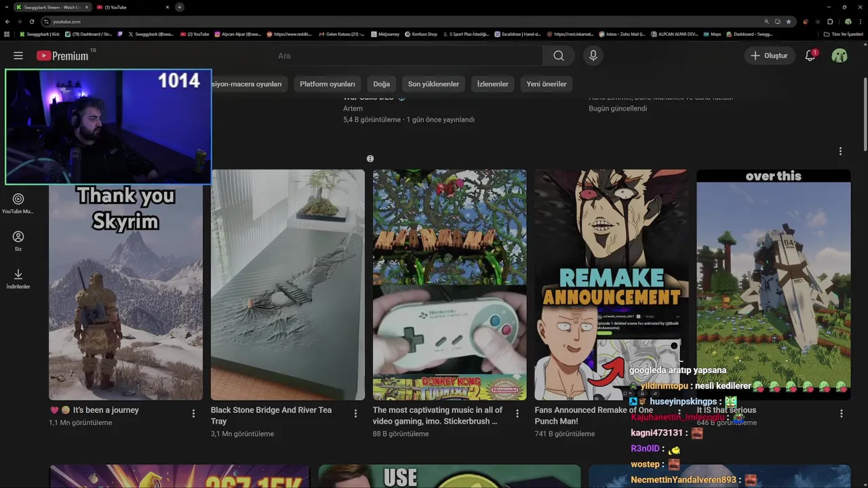Open more options for It IS that serious

tap(842, 413)
